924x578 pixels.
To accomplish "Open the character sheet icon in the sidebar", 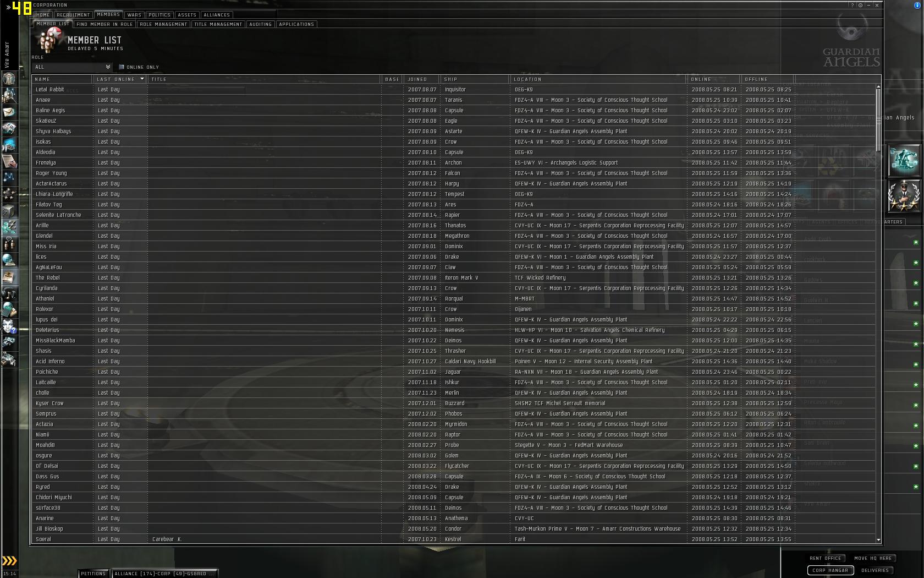I will (9, 79).
